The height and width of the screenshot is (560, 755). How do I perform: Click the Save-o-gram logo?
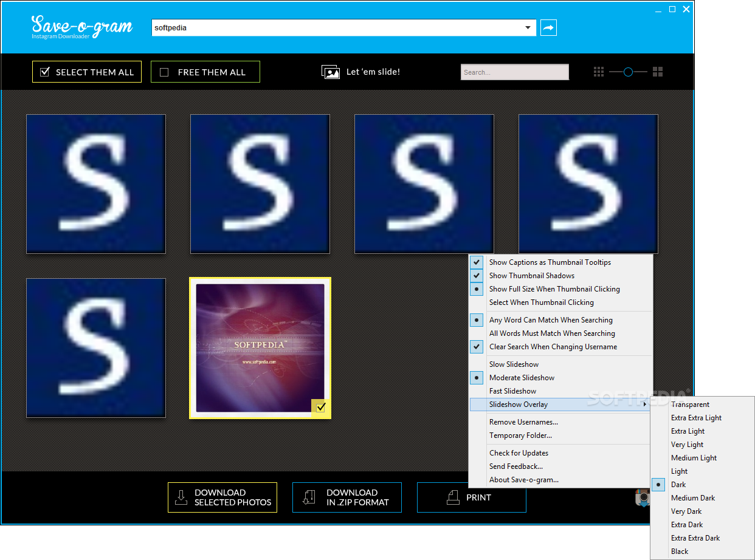click(x=81, y=27)
